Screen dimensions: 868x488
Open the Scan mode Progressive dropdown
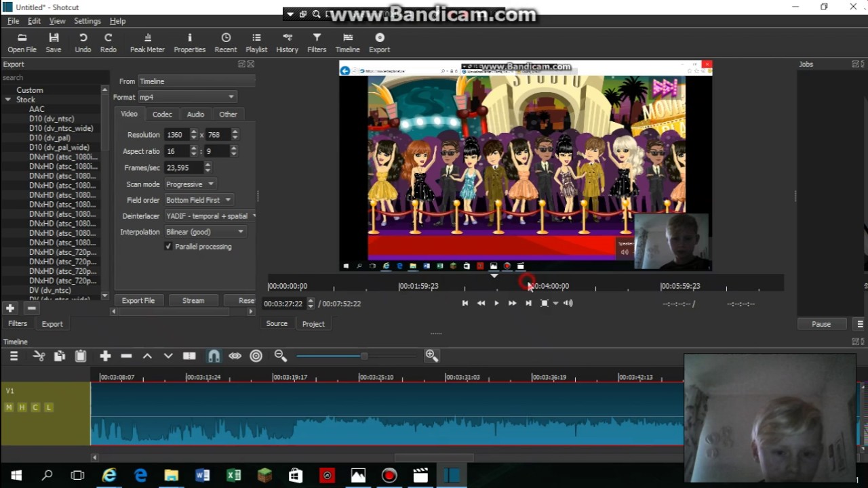[x=190, y=184]
